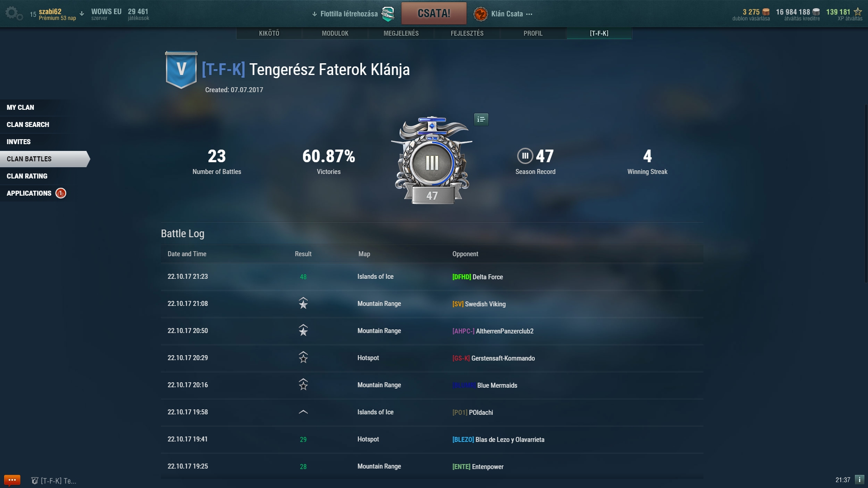
Task: Start battle with the CSATA! button
Action: click(x=434, y=14)
